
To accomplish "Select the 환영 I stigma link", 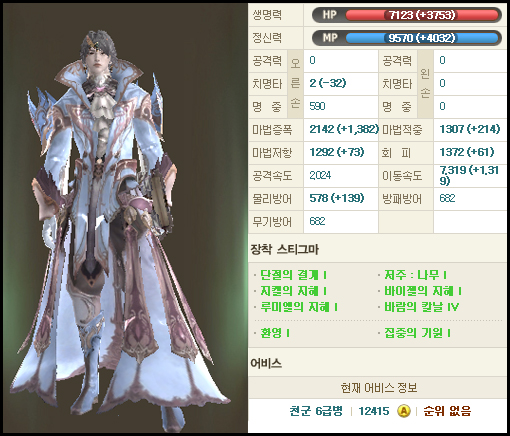I will coord(275,333).
